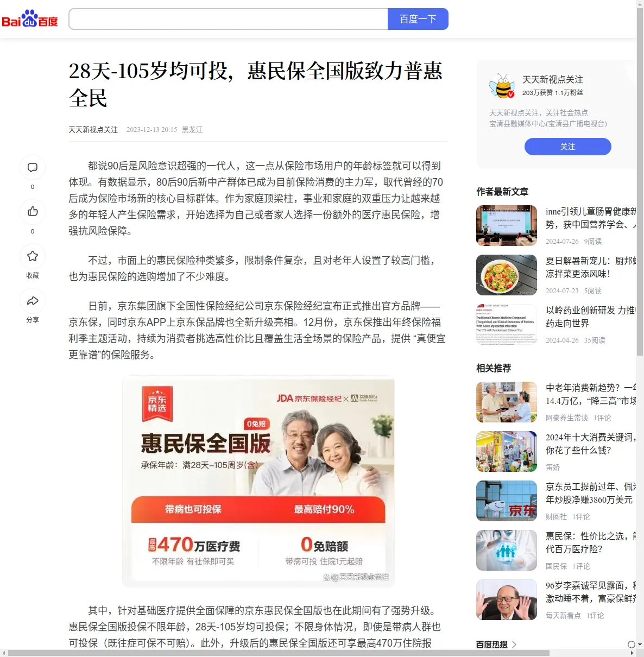Open recommendation 京东员工提前过年
This screenshot has height=657, width=644.
pyautogui.click(x=591, y=493)
